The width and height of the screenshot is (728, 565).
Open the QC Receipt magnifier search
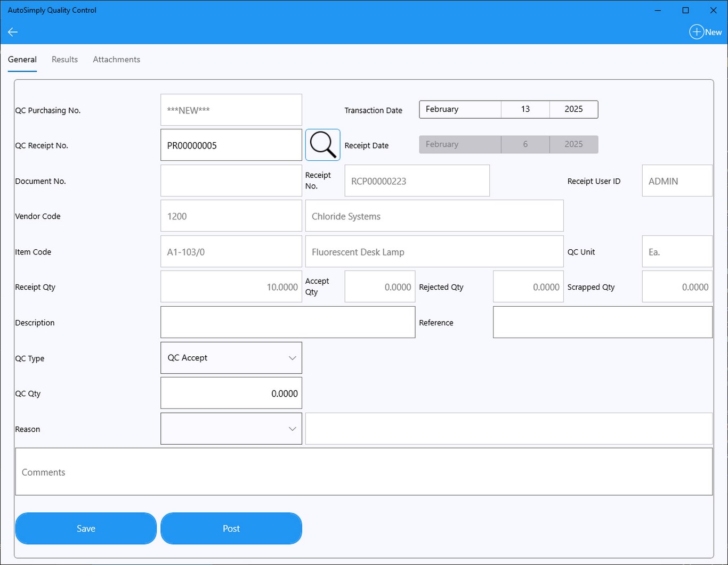[322, 145]
